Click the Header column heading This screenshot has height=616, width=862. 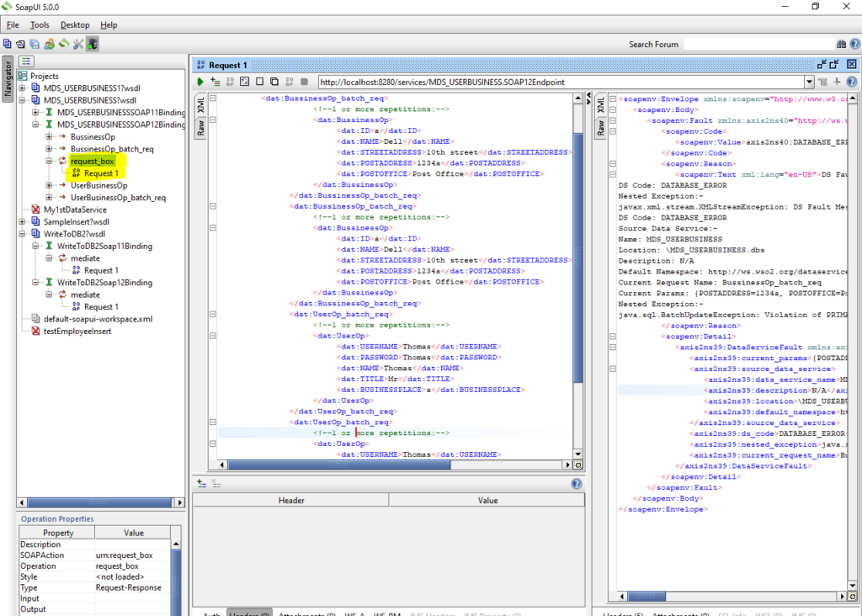point(290,500)
